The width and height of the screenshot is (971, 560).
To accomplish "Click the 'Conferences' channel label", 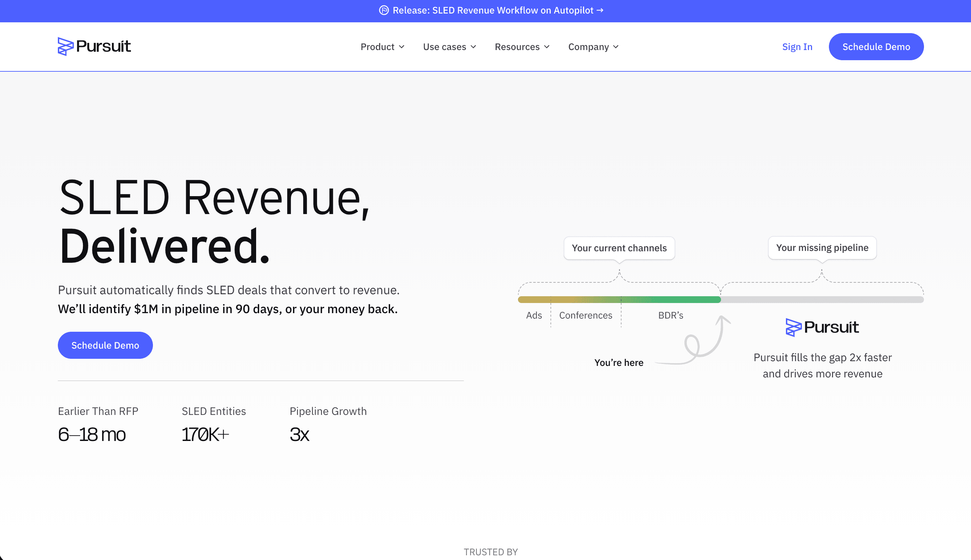I will 586,316.
